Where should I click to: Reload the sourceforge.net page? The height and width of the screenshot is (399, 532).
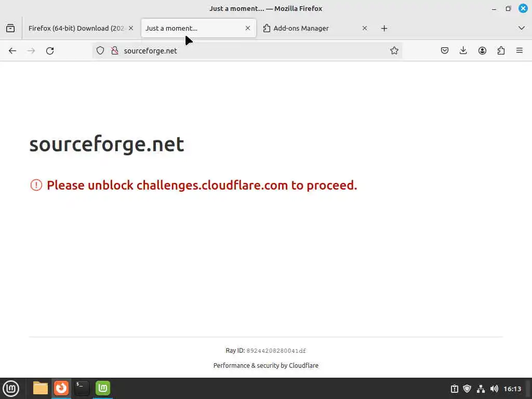pyautogui.click(x=50, y=50)
